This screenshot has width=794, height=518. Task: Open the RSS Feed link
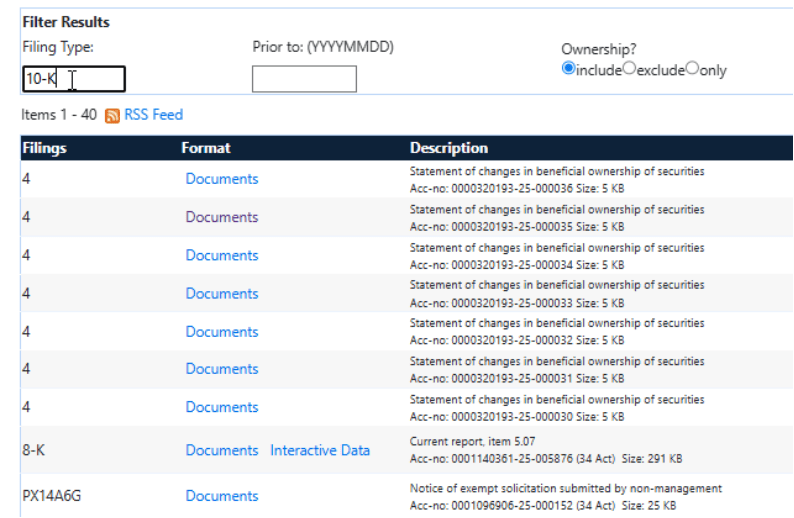[153, 115]
